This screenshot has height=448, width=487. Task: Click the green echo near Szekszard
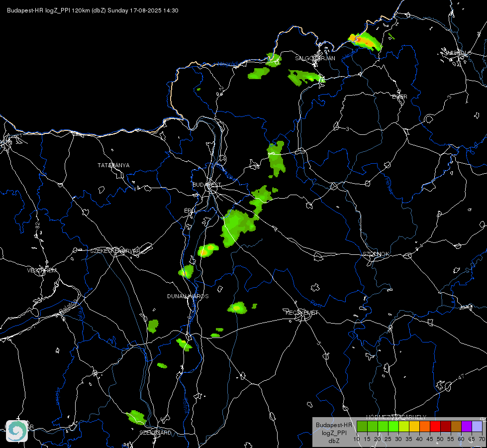tap(136, 418)
